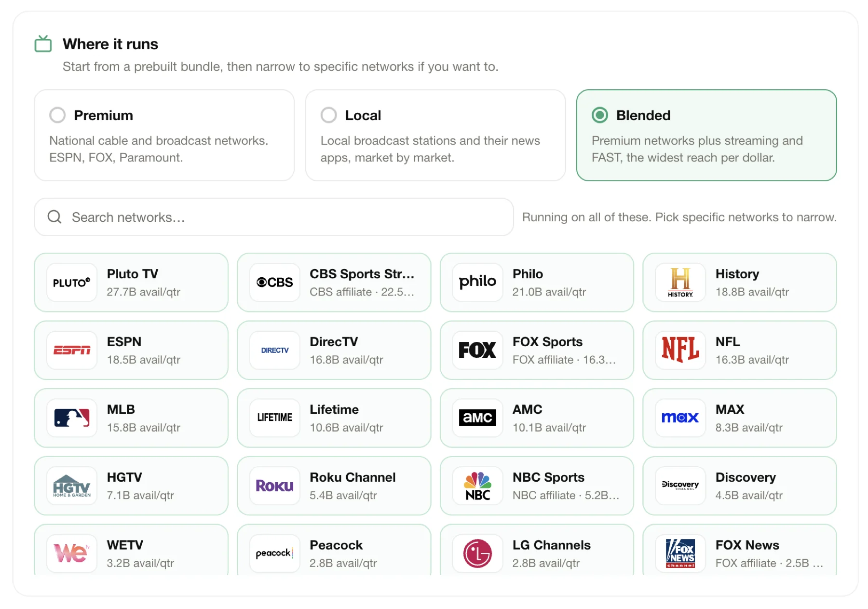
Task: Click the 15.8B avail/qtr value
Action: [x=144, y=428]
